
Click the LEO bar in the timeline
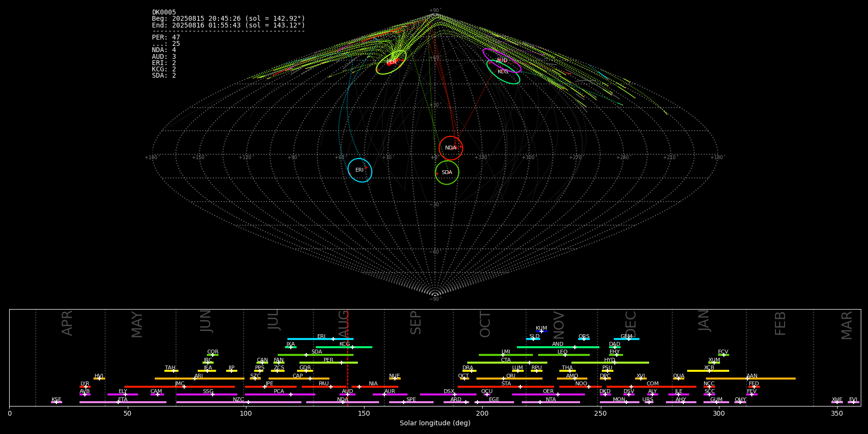click(x=564, y=355)
